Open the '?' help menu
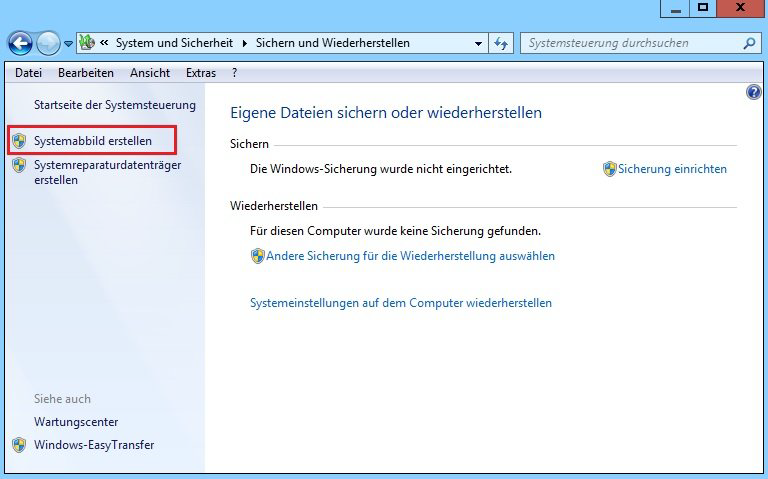The height and width of the screenshot is (479, 768). pyautogui.click(x=235, y=73)
